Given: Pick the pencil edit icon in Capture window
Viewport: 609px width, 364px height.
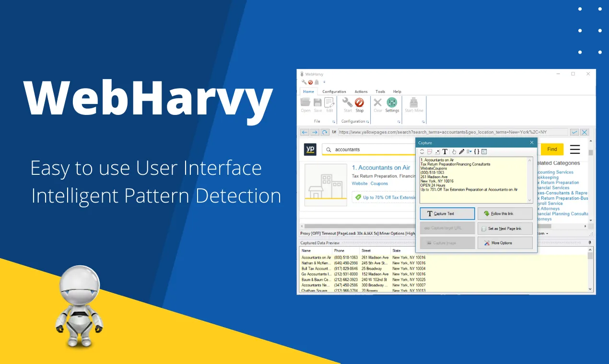Looking at the screenshot, I should tap(461, 152).
